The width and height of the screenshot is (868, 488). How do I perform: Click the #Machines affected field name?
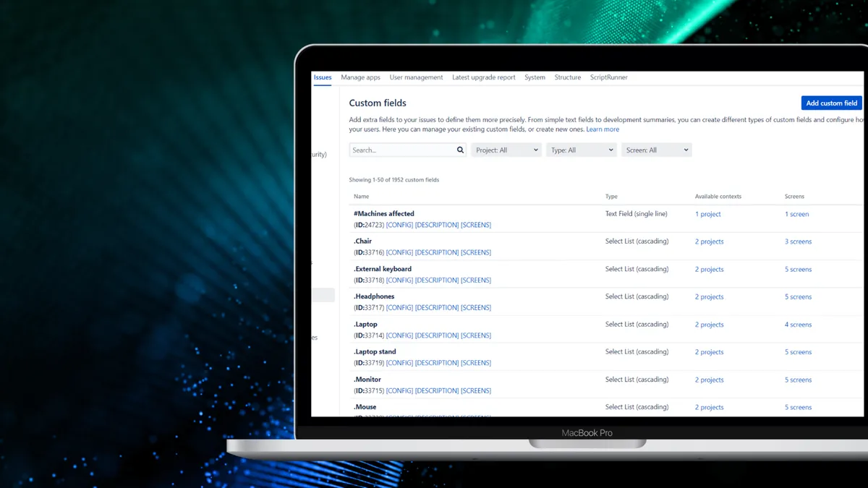(x=384, y=214)
